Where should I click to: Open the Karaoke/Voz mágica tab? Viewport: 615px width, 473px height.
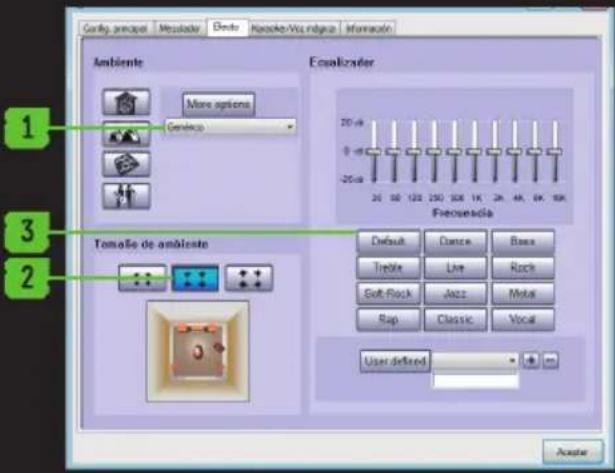294,29
